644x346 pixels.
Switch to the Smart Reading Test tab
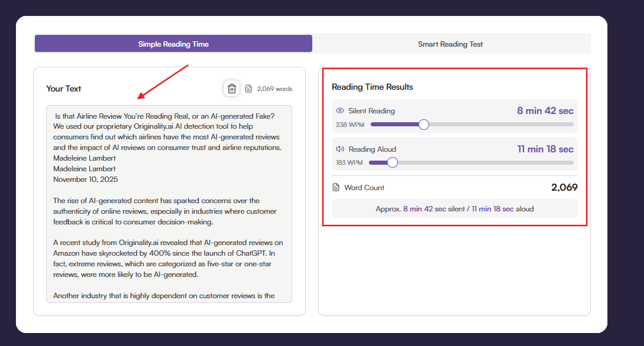point(451,43)
